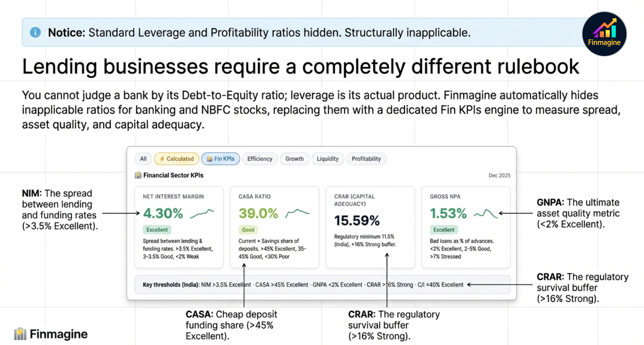
Task: Toggle the Efficiency filter chip
Action: (x=260, y=159)
